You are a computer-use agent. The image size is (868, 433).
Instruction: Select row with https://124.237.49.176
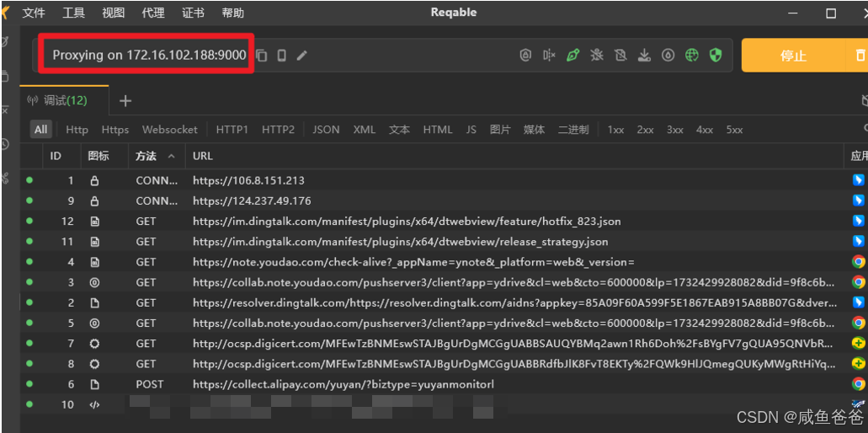pos(444,200)
